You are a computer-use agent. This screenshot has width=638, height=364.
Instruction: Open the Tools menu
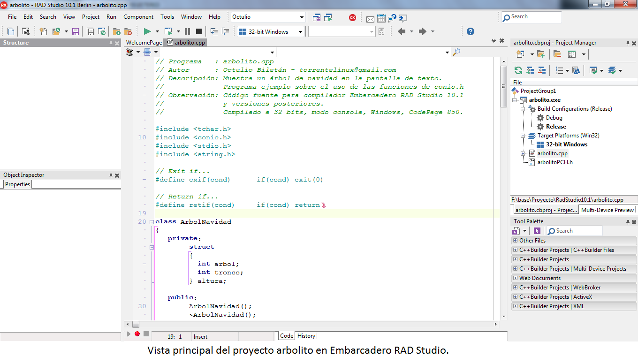tap(167, 17)
